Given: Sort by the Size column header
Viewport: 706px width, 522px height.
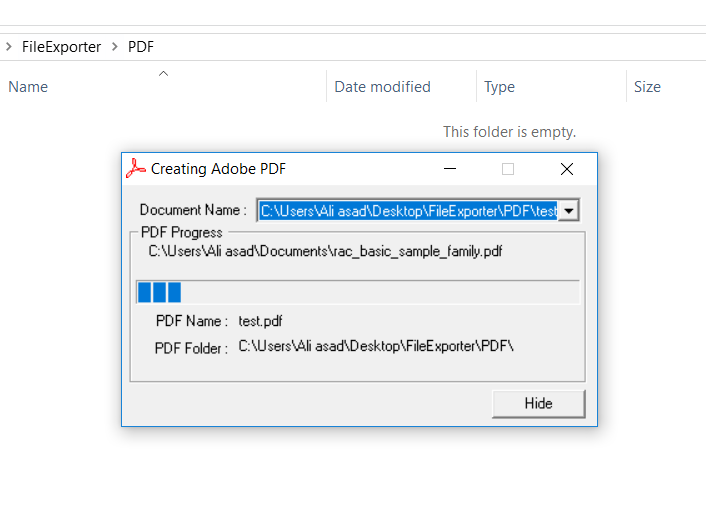Looking at the screenshot, I should tap(647, 86).
